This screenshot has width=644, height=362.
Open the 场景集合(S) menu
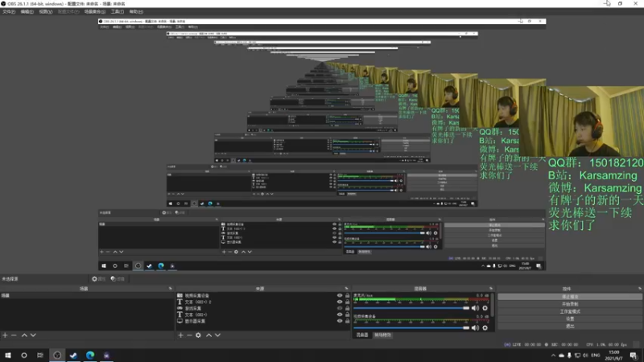click(x=95, y=12)
